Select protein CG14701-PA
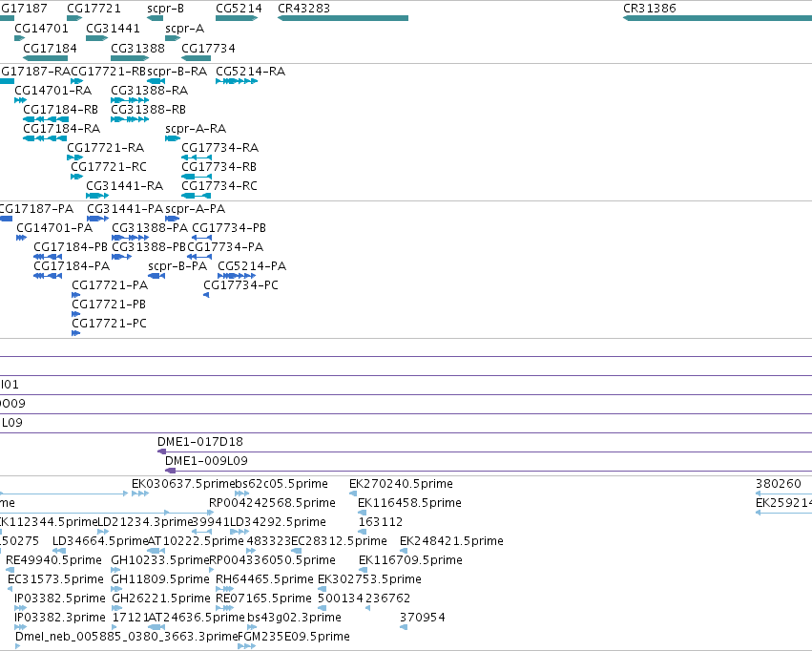The width and height of the screenshot is (812, 651). pyautogui.click(x=21, y=238)
